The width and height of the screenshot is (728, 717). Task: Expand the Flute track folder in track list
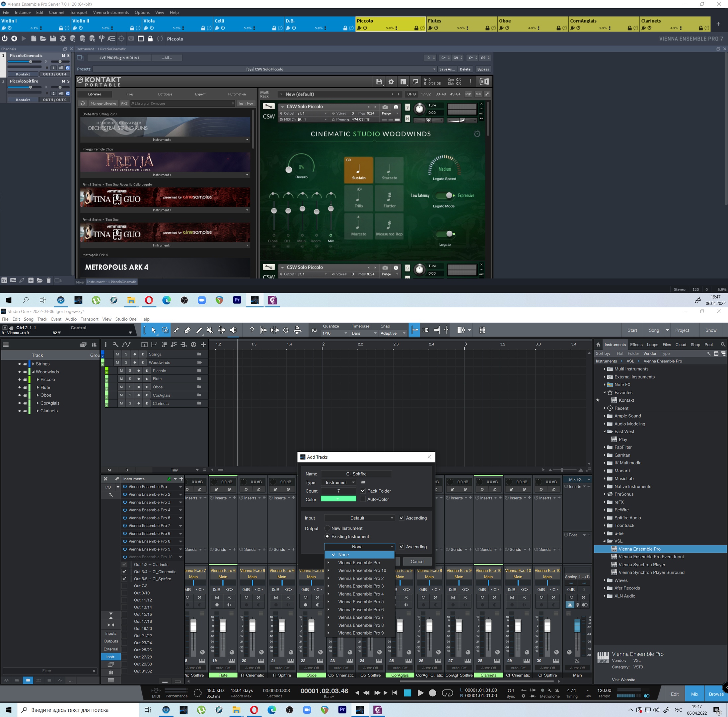pyautogui.click(x=37, y=387)
